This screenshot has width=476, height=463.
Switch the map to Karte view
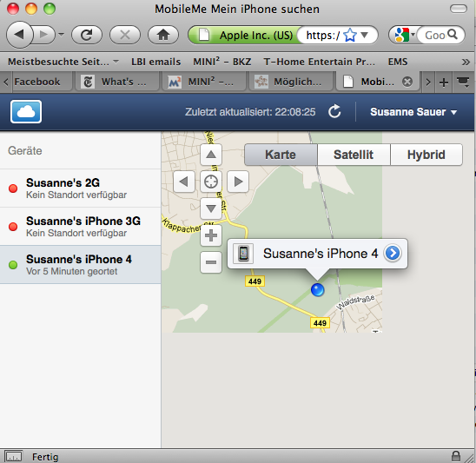(281, 155)
